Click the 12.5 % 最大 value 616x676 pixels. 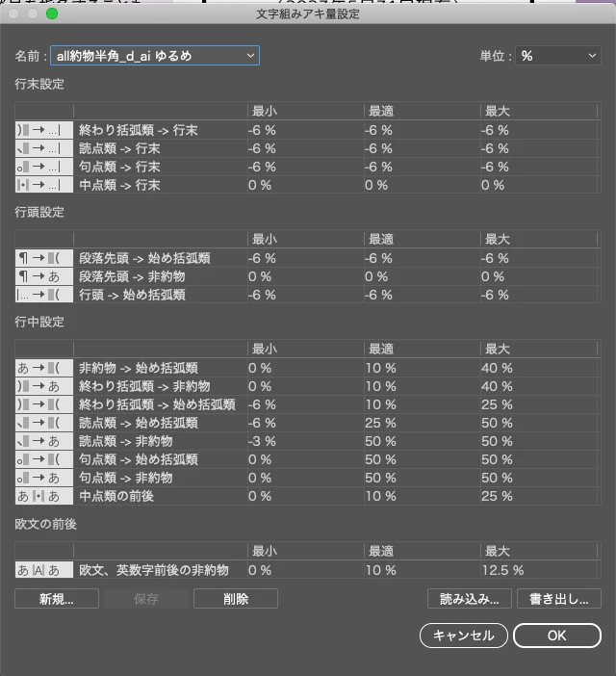point(502,570)
